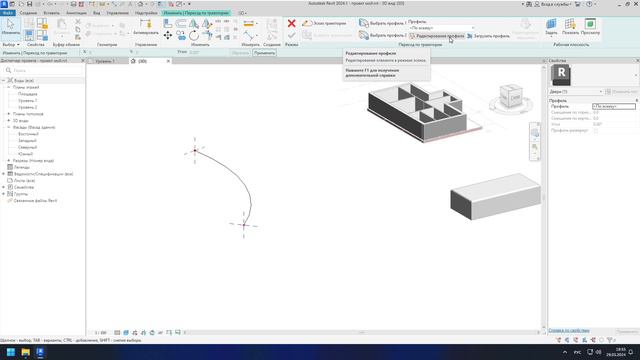Viewport: 640px width, 360px height.
Task: Click Выбрать профиль 1 (Select profile 1)
Action: [x=382, y=23]
